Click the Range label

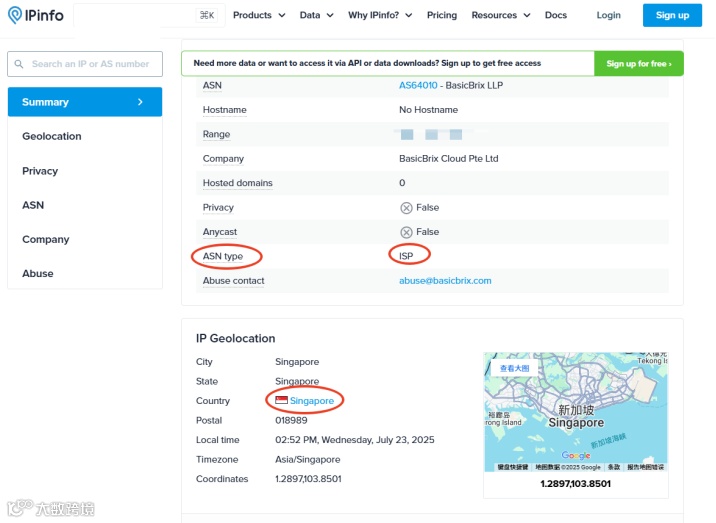tap(216, 134)
